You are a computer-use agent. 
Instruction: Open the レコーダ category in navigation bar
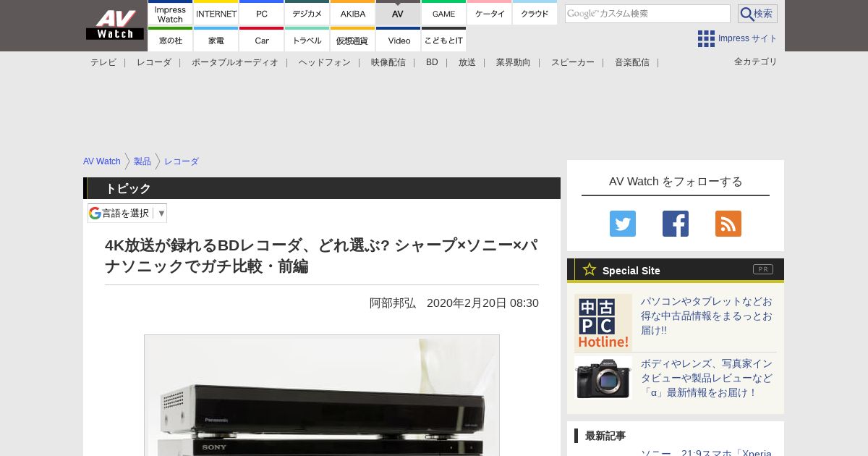[x=154, y=62]
